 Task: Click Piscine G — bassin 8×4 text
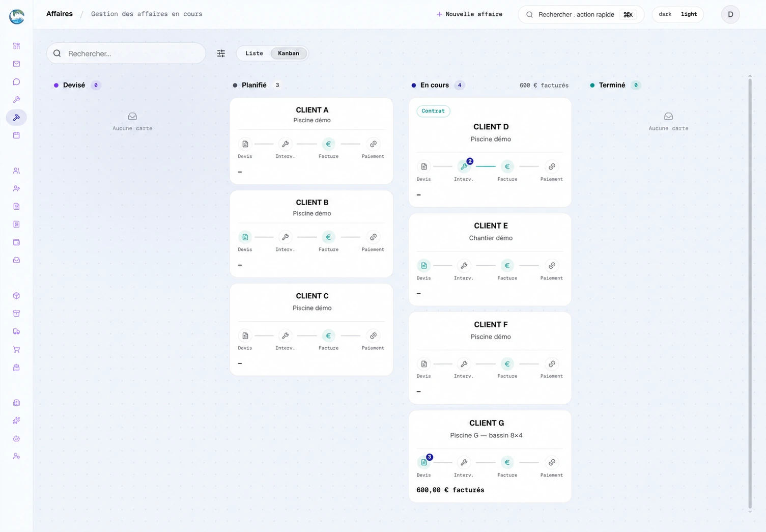pyautogui.click(x=486, y=435)
